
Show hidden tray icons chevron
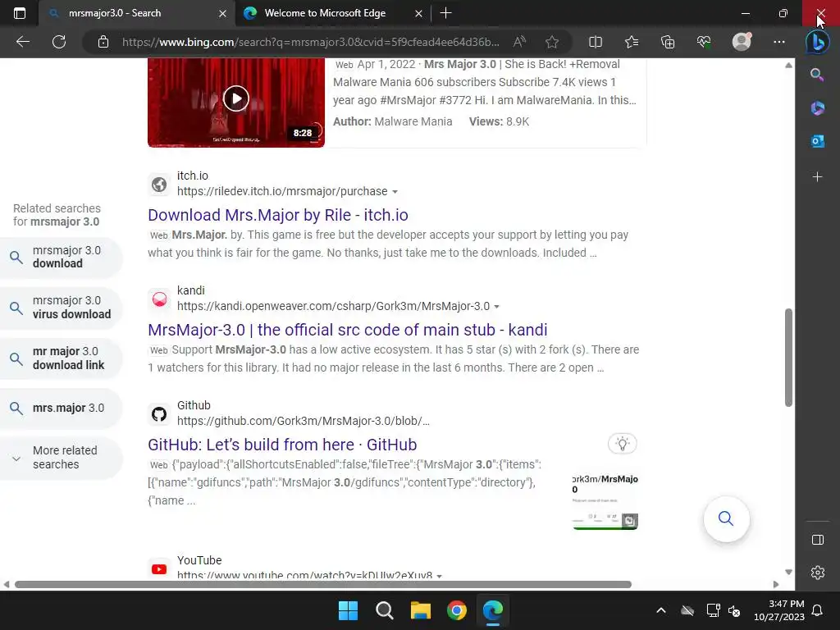661,610
